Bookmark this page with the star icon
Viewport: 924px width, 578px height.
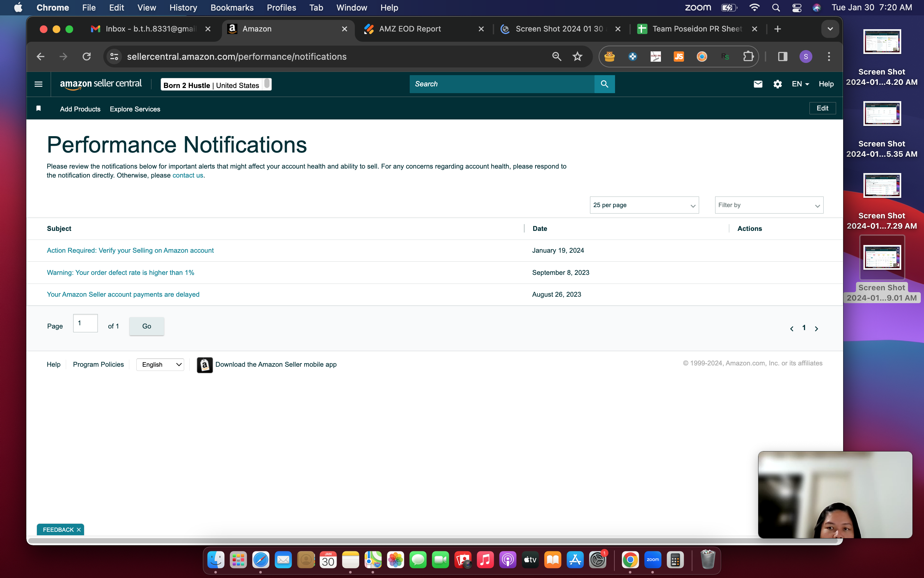pos(577,57)
